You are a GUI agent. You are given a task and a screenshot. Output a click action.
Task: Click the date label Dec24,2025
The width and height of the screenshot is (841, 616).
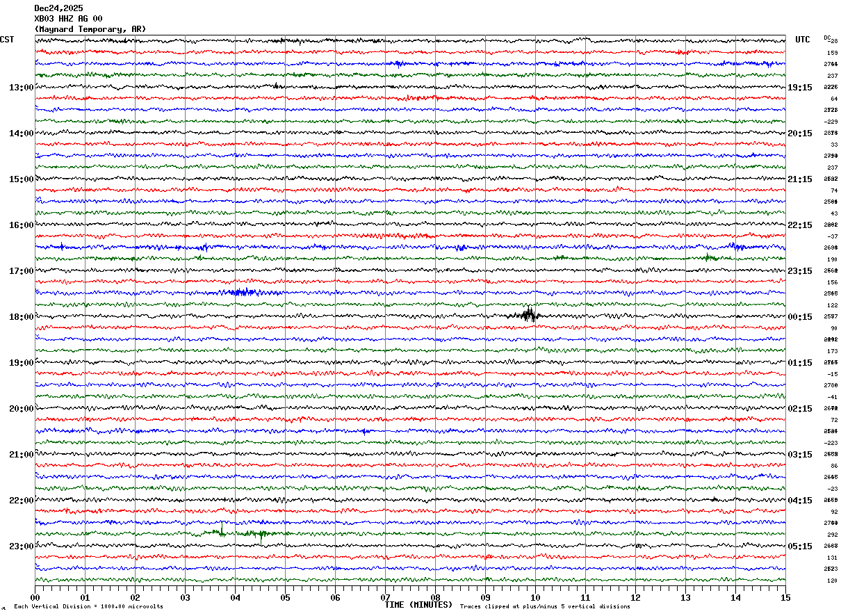click(x=58, y=8)
